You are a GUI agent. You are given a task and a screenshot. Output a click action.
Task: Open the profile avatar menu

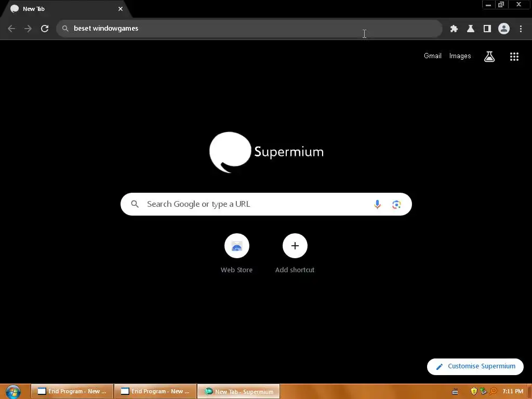(504, 29)
